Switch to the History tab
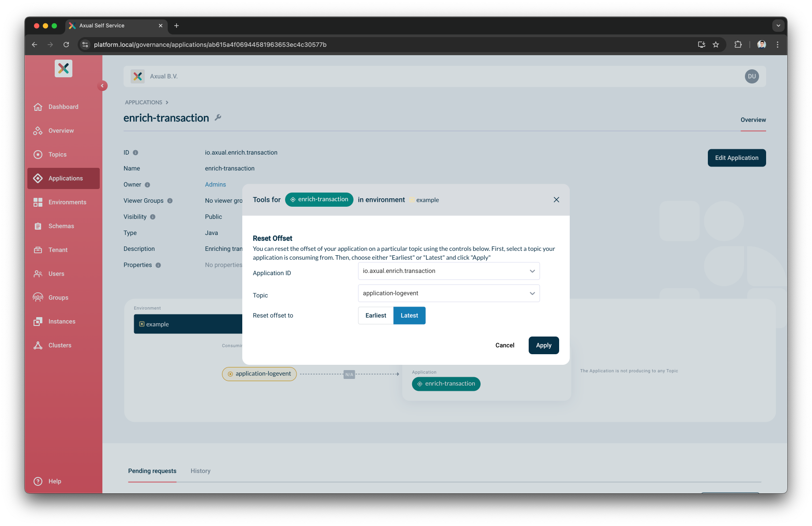Viewport: 812px width, 526px height. [200, 471]
